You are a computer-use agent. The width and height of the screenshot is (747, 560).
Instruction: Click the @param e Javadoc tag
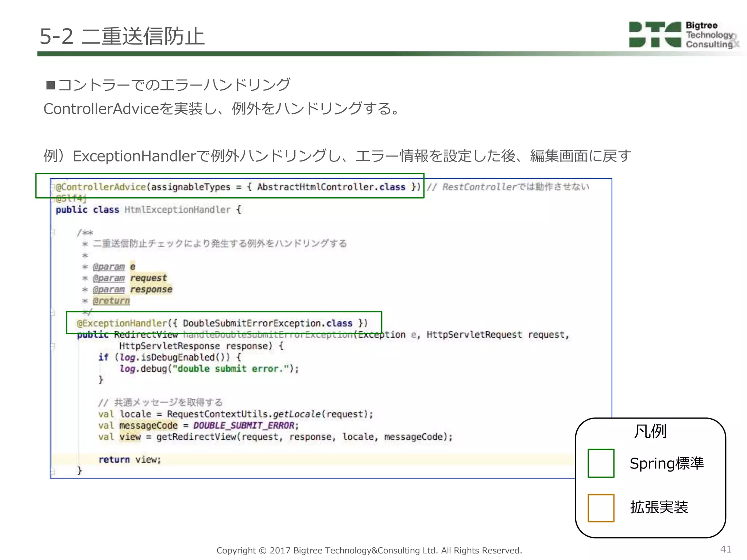114,267
